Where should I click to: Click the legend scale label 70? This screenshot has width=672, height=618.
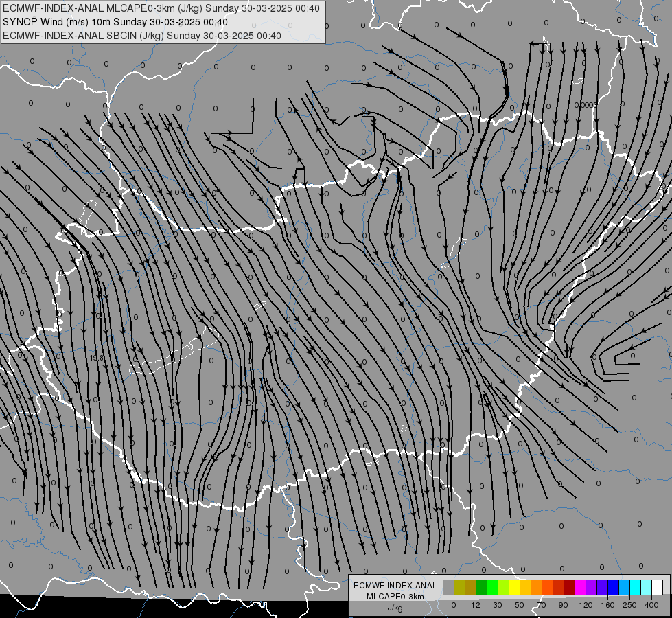coord(542,605)
